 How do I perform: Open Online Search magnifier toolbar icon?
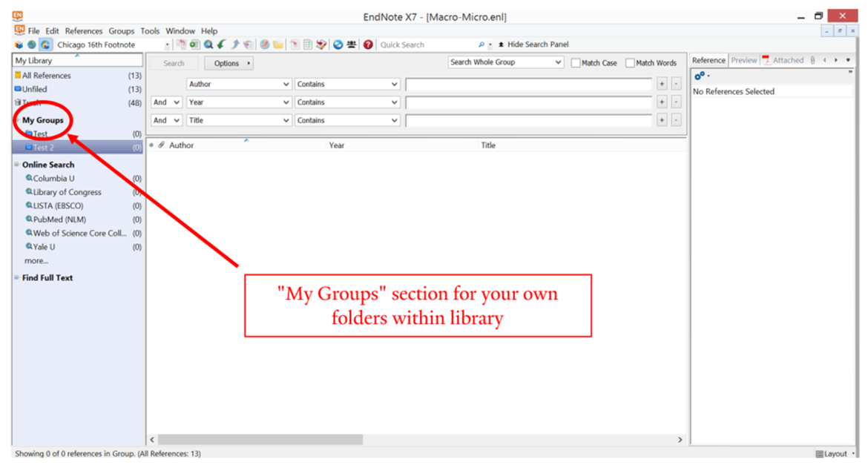pos(208,44)
